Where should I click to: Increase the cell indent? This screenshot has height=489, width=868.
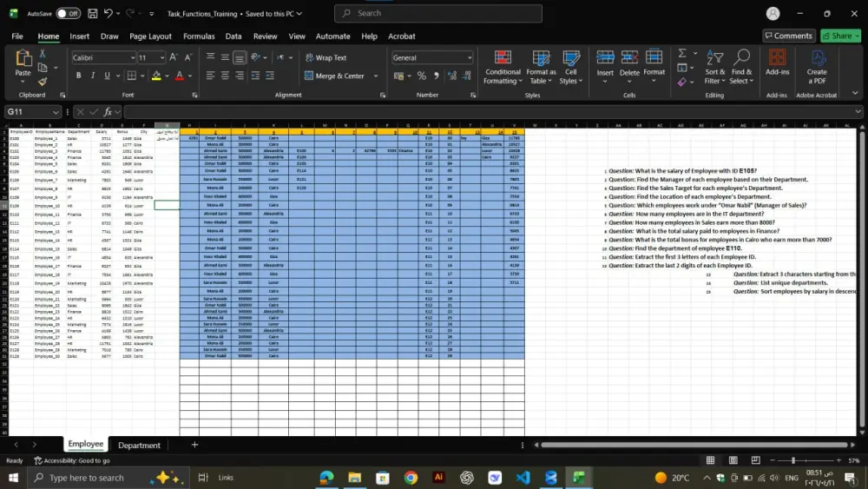click(270, 76)
